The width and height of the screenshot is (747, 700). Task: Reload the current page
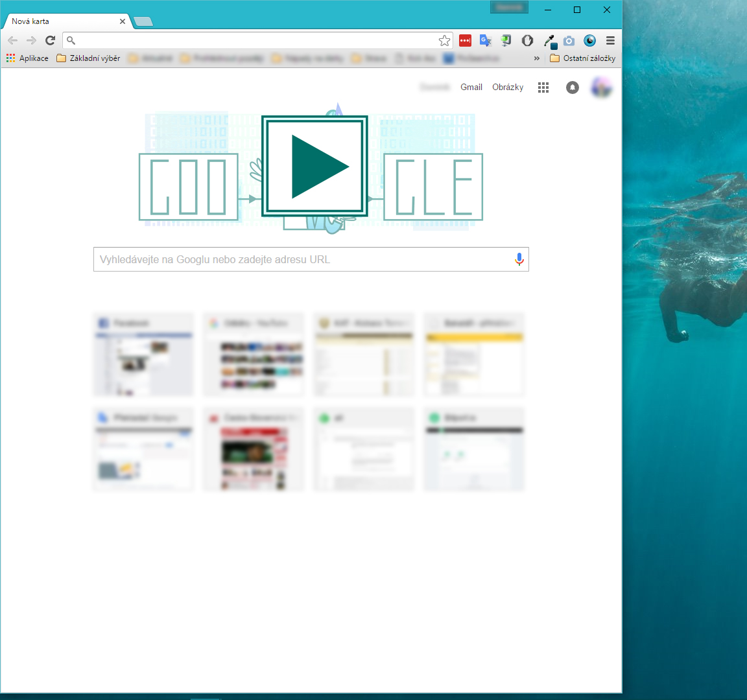(x=50, y=40)
